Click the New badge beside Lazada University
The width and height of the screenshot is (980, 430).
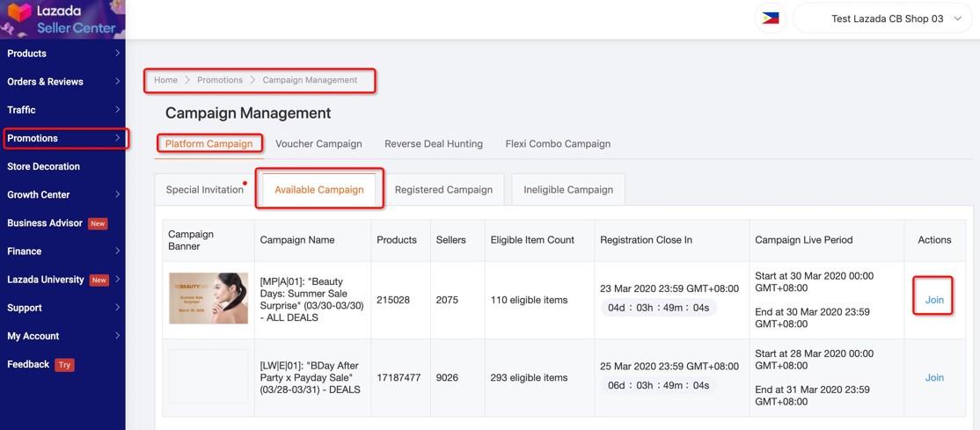[x=99, y=280]
